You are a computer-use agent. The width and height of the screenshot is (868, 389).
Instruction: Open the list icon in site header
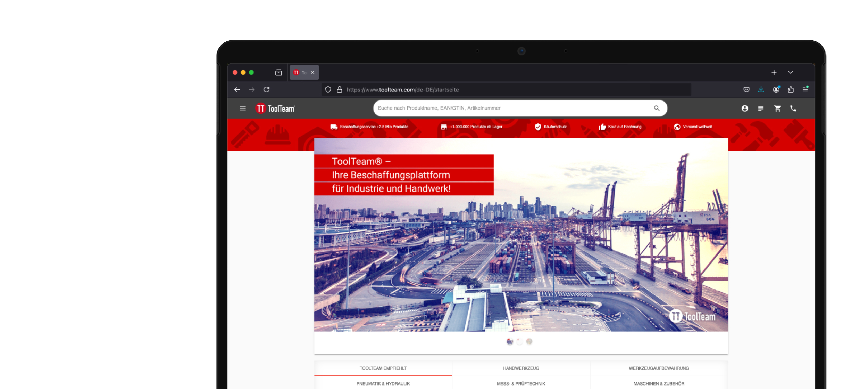pos(760,108)
